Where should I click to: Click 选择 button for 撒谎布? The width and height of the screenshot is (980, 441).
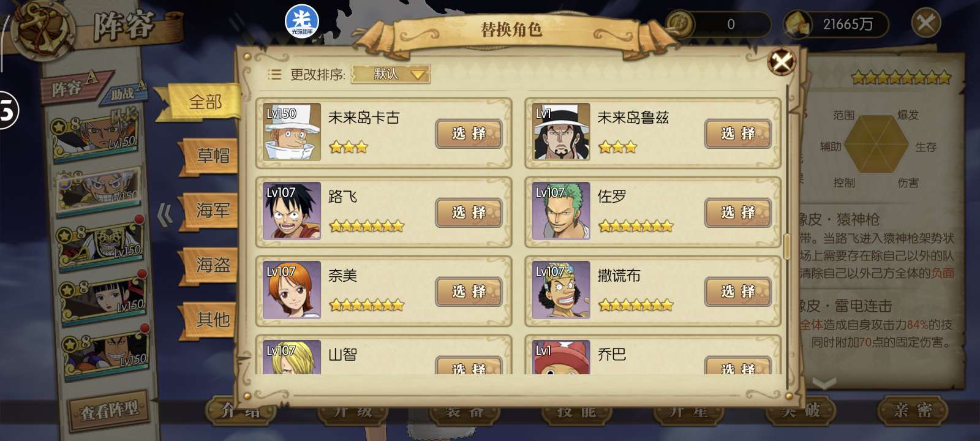pos(738,292)
